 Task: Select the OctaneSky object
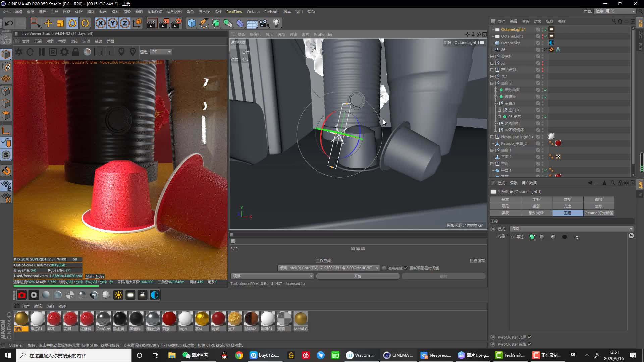510,43
